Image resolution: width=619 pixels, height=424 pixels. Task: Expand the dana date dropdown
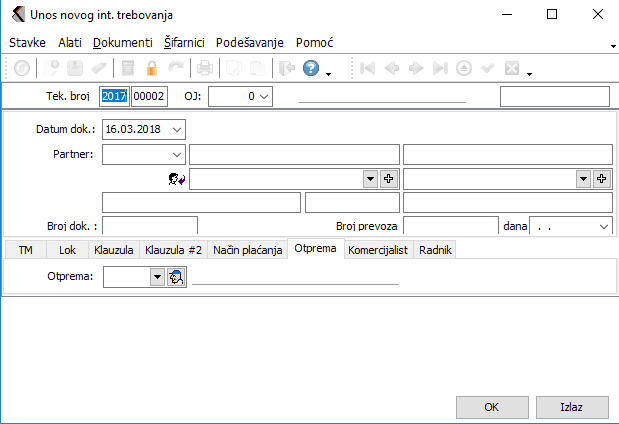(603, 227)
